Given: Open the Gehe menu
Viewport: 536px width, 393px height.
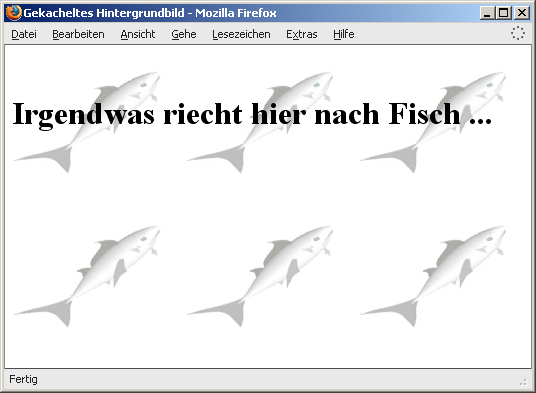Looking at the screenshot, I should click(184, 34).
